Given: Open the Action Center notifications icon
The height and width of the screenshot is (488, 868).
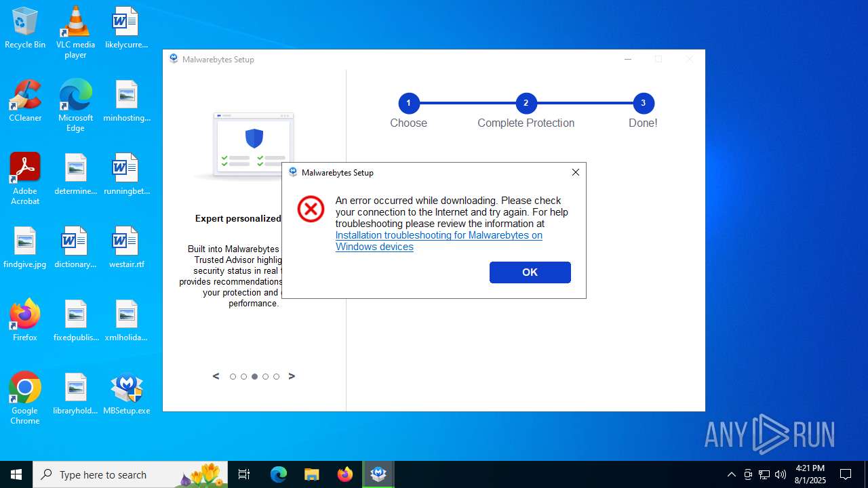Looking at the screenshot, I should point(846,474).
